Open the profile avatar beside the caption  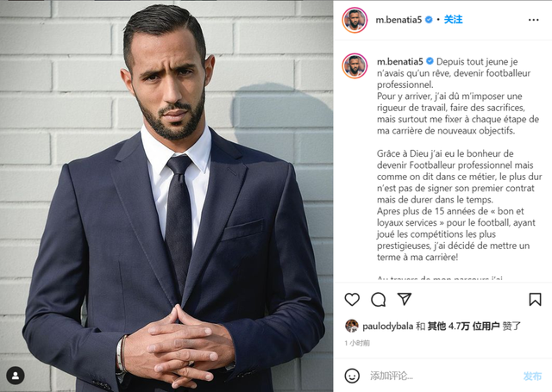pos(354,65)
